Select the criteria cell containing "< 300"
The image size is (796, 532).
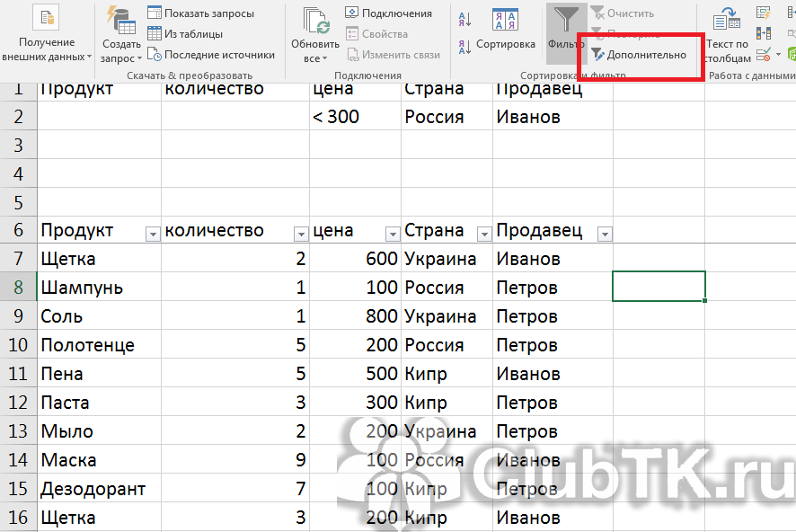click(x=356, y=117)
